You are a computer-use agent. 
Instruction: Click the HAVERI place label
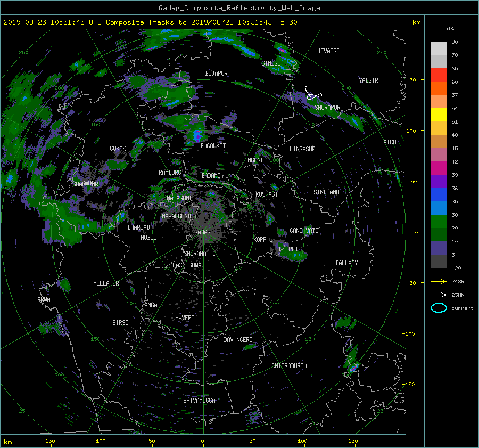(185, 319)
